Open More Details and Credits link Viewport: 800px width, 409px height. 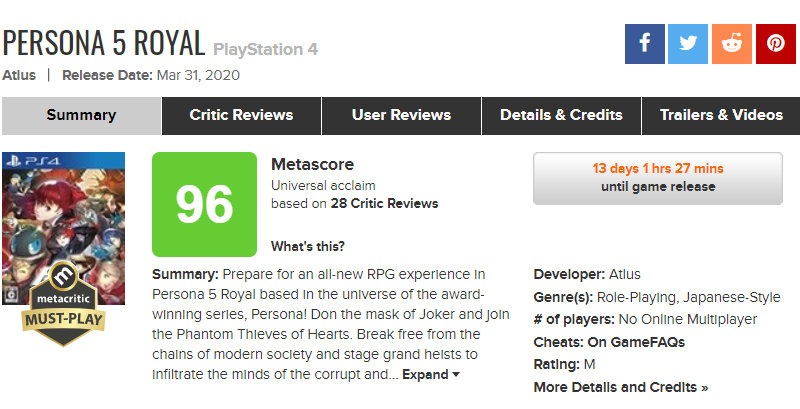click(621, 387)
